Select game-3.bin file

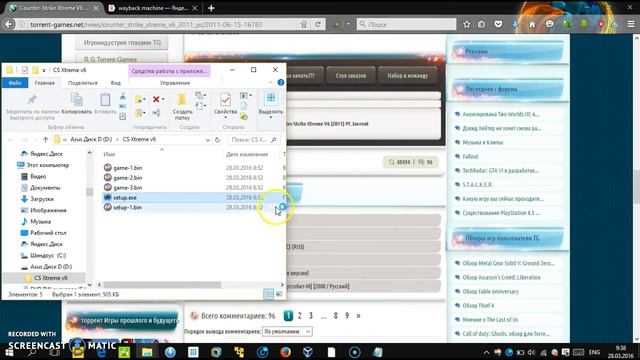coord(128,187)
